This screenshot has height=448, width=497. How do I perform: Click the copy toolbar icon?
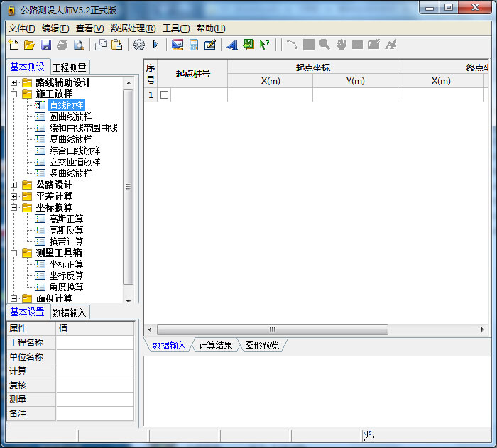(101, 45)
